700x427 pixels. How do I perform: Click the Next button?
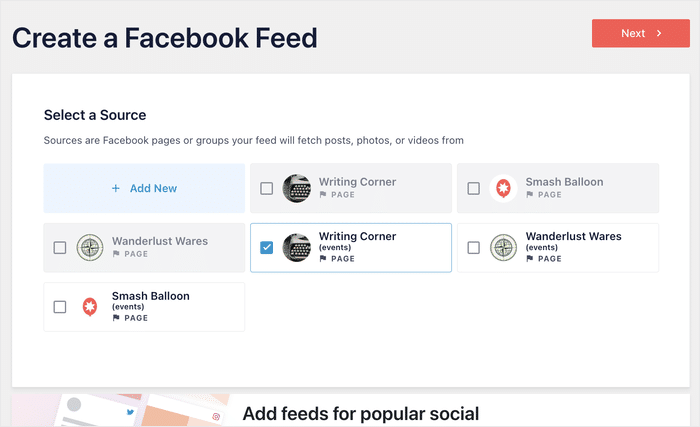(641, 33)
